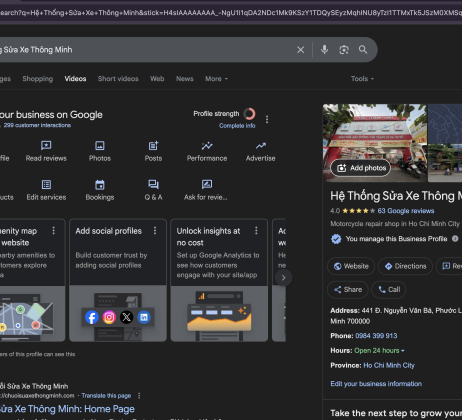462x420 pixels.
Task: Open the street view photo thumbnail
Action: 445,163
